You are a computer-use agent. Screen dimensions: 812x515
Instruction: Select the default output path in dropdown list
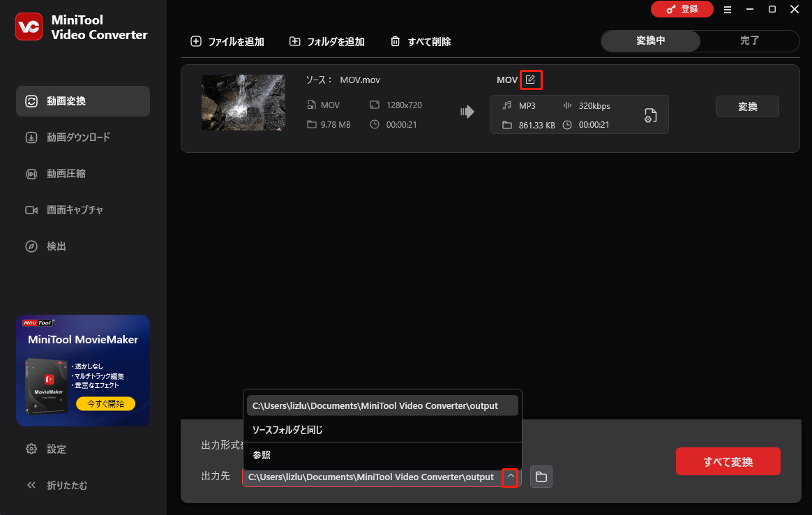point(382,405)
